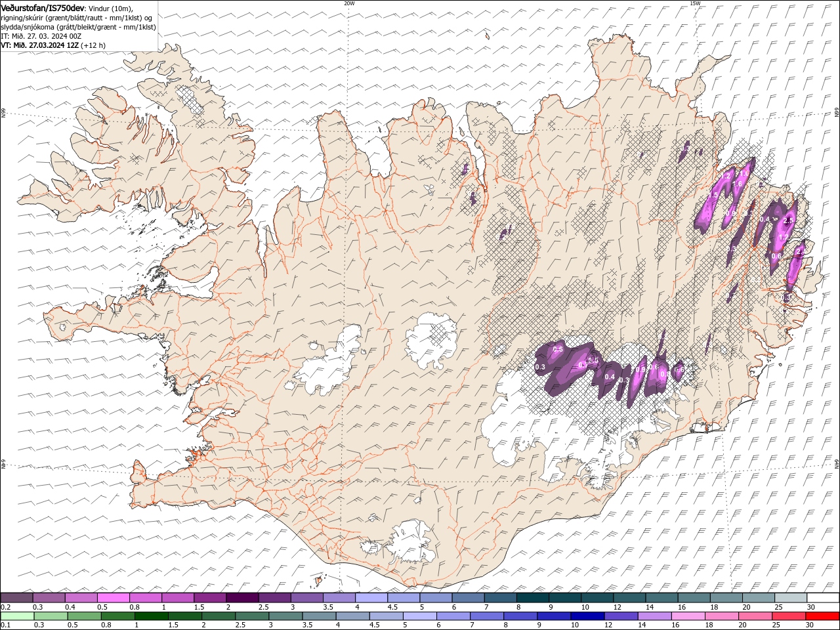Select the 0.8 swatch in upper legend row
Image resolution: width=840 pixels, height=630 pixels.
pyautogui.click(x=145, y=598)
